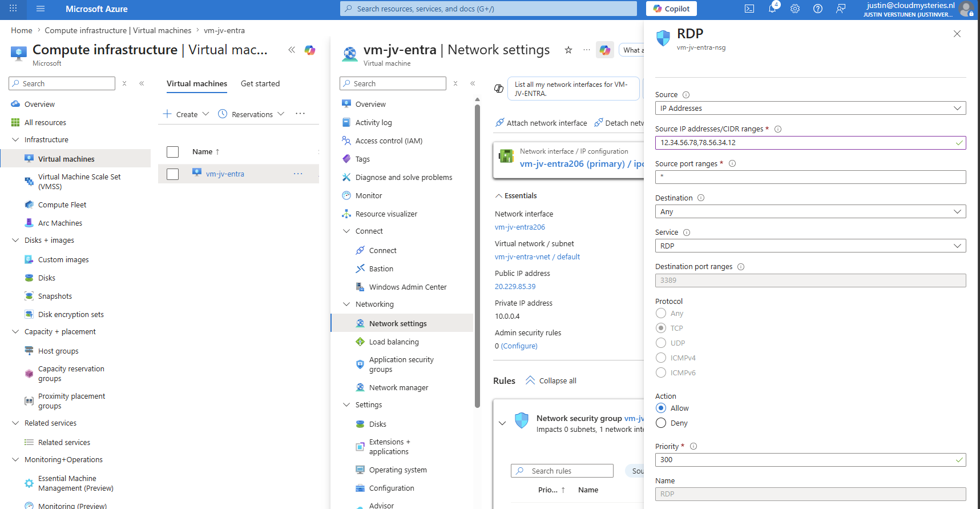Open the Copilot icon beside Compute infrastructure title
This screenshot has width=980, height=509.
coord(310,50)
